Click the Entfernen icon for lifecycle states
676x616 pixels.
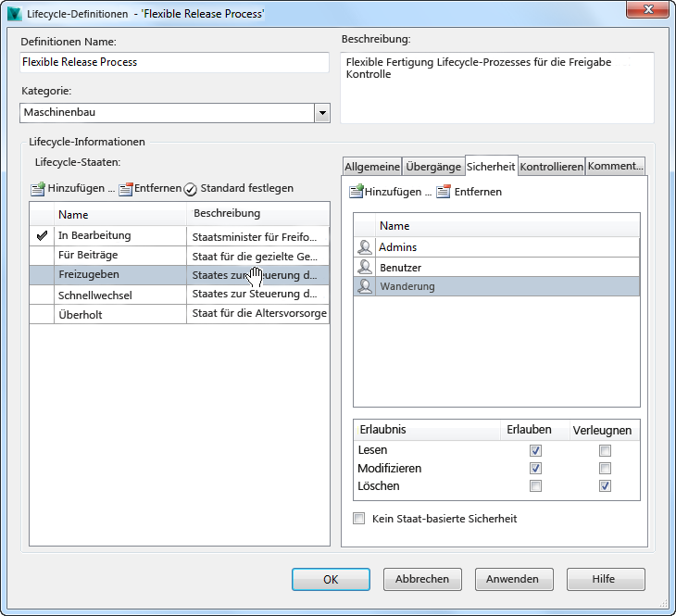125,189
